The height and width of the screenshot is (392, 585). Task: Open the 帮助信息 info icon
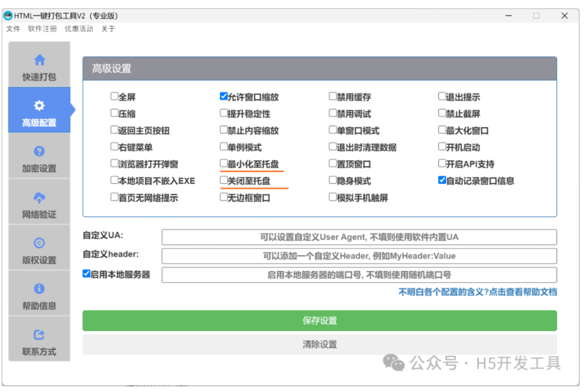39,289
